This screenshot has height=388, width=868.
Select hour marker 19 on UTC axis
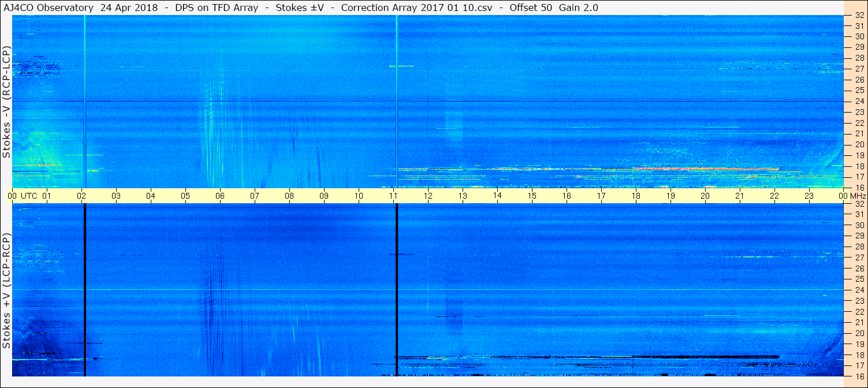tap(670, 196)
